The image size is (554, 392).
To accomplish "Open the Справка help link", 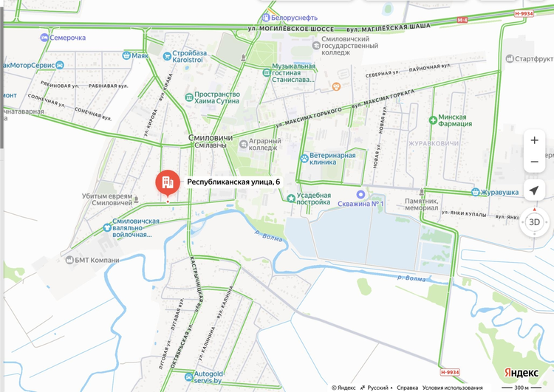I will coord(407,388).
